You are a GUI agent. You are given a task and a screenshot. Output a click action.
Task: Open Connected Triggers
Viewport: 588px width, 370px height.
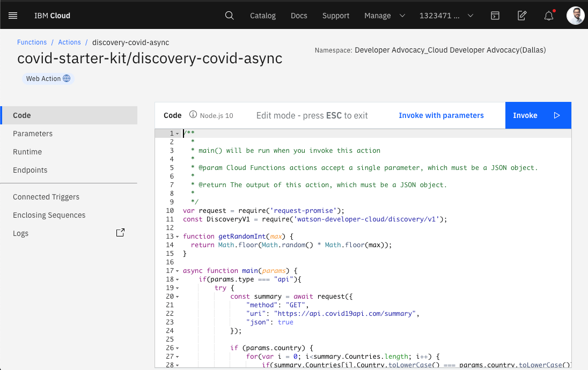click(46, 197)
